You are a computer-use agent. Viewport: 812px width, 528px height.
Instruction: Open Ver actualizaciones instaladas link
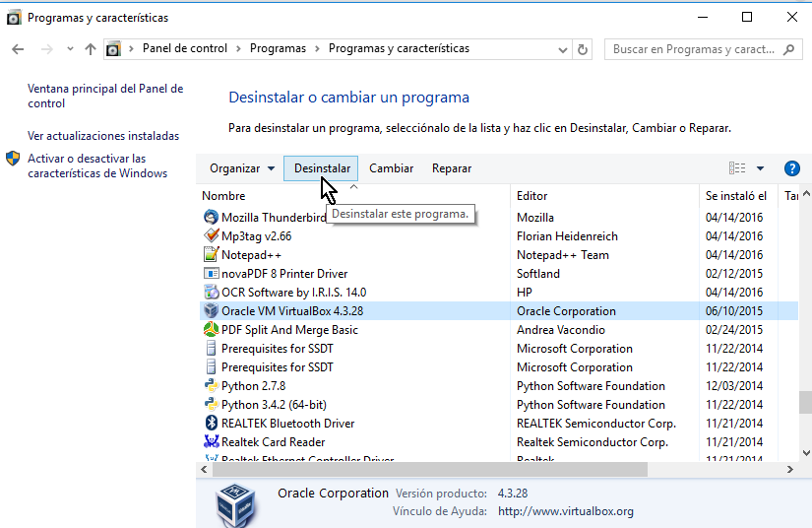coord(103,136)
